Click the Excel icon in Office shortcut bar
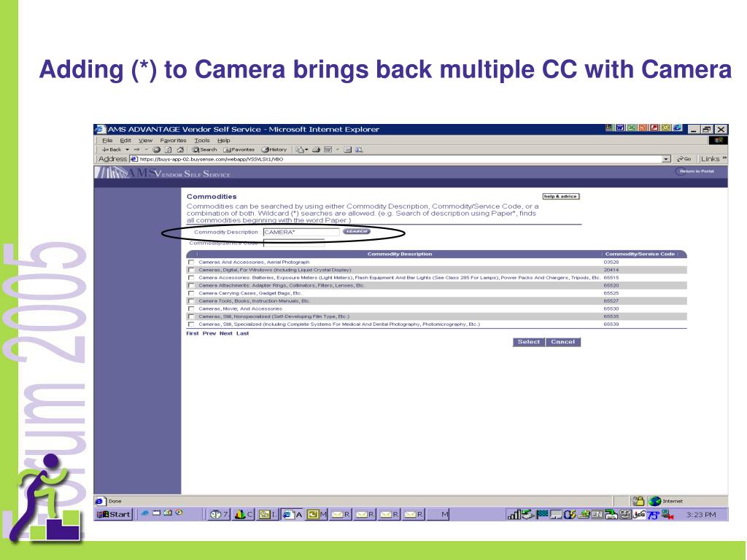The width and height of the screenshot is (747, 560). [631, 128]
